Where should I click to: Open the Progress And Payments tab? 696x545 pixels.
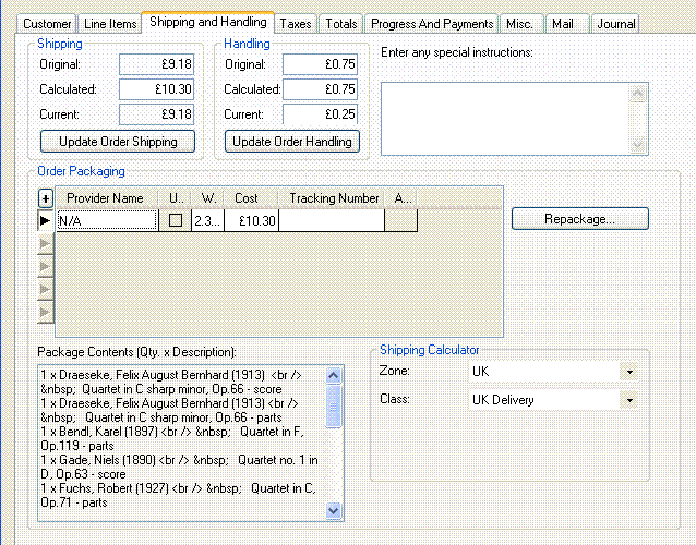pyautogui.click(x=432, y=23)
